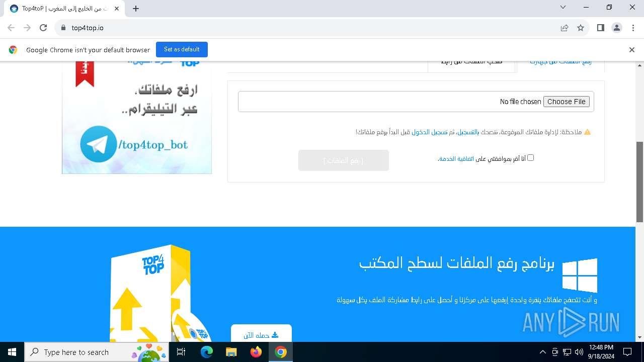View site information lock icon
The image size is (644, 362).
point(63,28)
